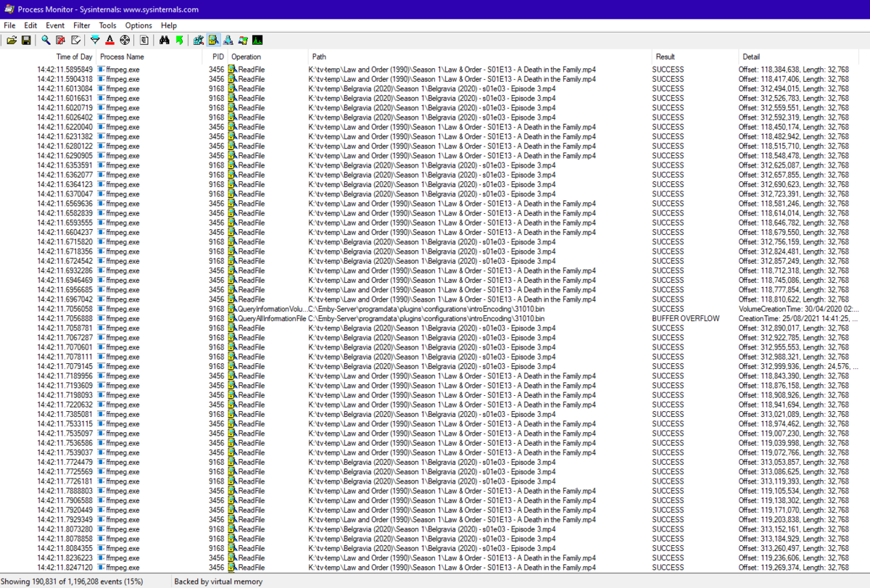Viewport: 870px width, 588px height.
Task: Toggle the Capture magnifying glass button
Action: (x=46, y=41)
